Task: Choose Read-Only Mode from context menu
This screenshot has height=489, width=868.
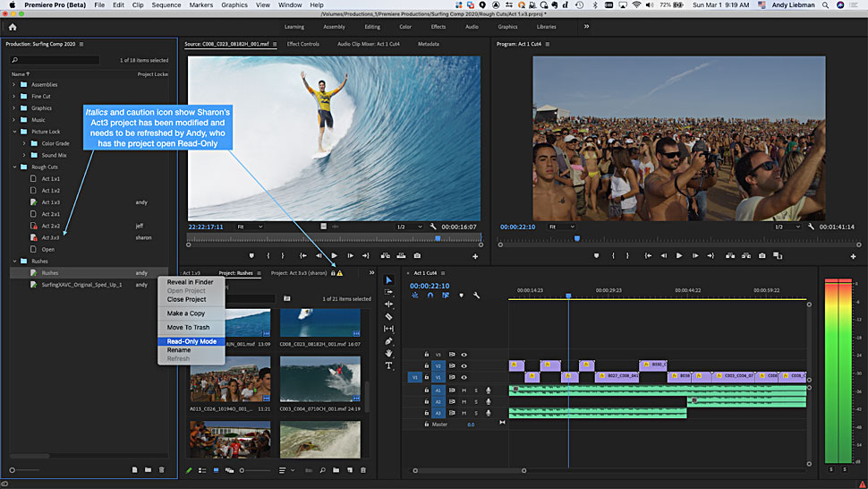Action: pyautogui.click(x=191, y=341)
